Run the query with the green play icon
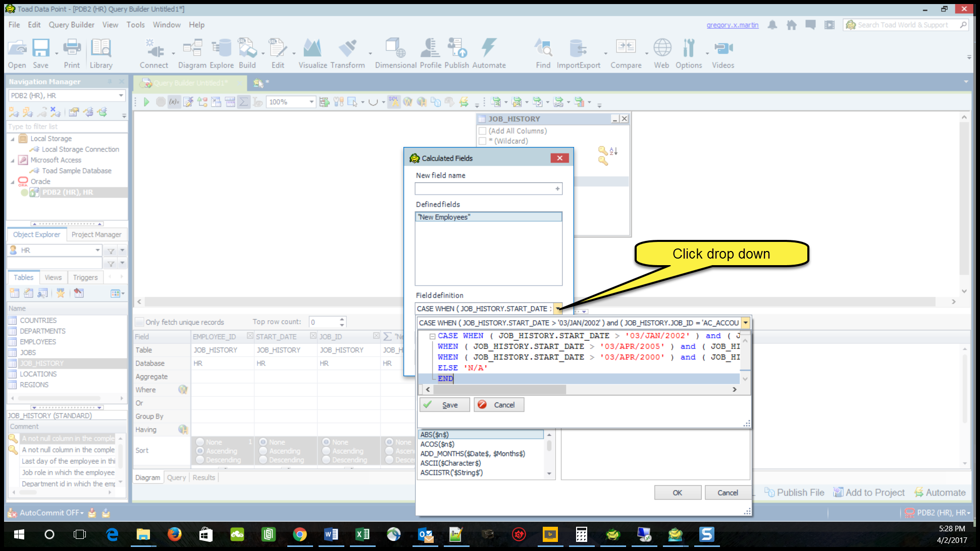This screenshot has width=980, height=551. pos(146,102)
